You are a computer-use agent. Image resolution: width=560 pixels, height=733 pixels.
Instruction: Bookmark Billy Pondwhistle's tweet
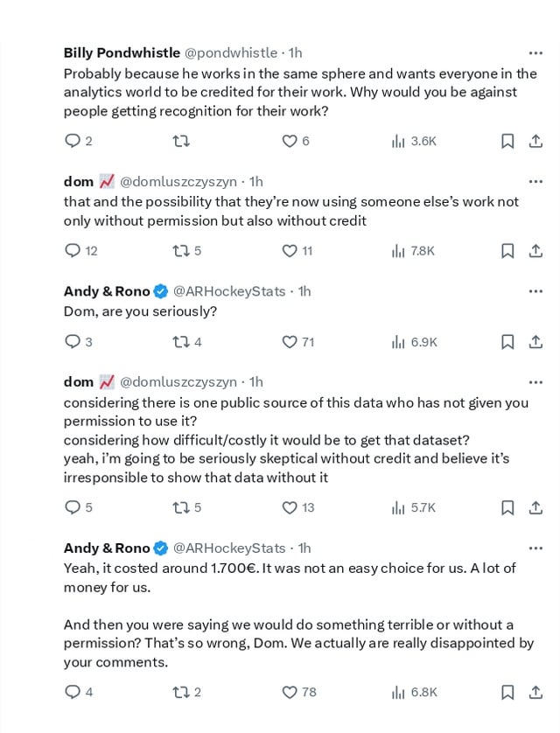pyautogui.click(x=507, y=141)
